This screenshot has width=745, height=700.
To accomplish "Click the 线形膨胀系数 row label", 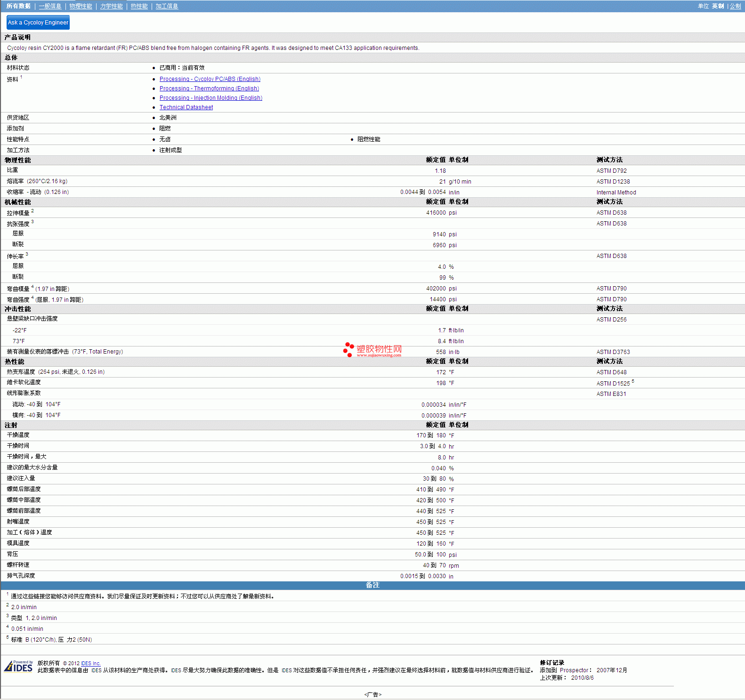I will point(24,393).
